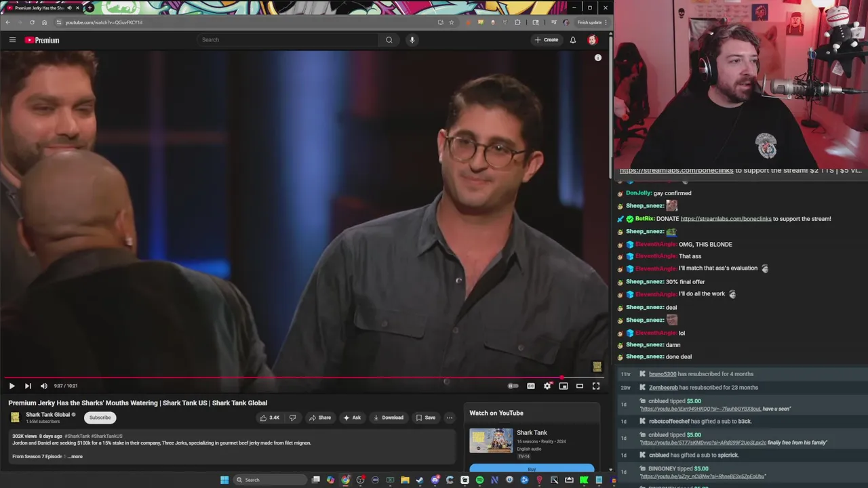Click the blue Buy button
The height and width of the screenshot is (488, 868).
532,469
